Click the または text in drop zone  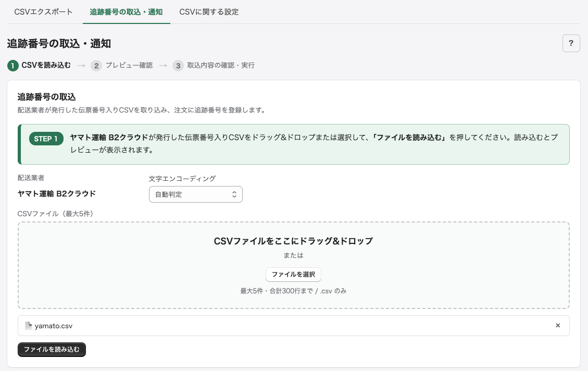point(293,255)
